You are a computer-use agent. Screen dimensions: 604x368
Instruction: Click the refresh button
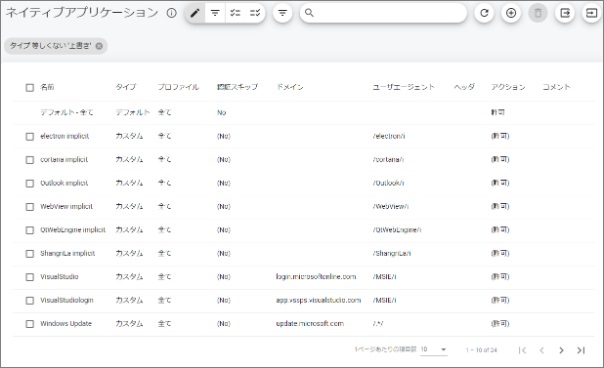[484, 13]
